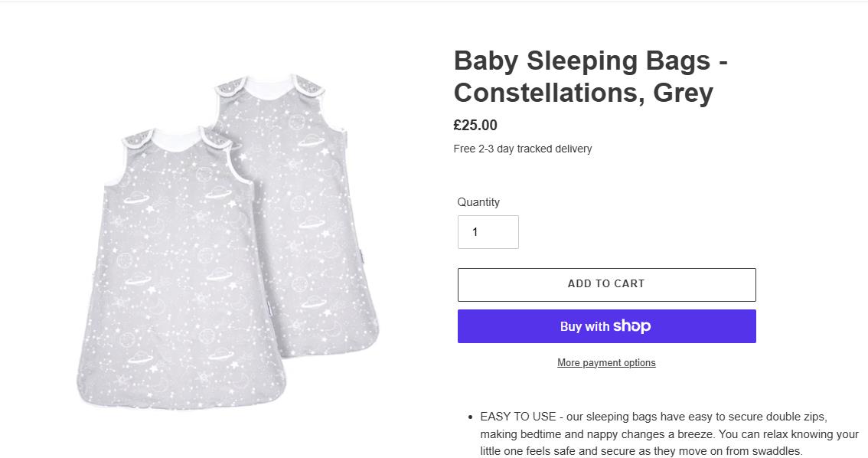The width and height of the screenshot is (868, 458).
Task: Click the free tracked delivery text
Action: 523,149
